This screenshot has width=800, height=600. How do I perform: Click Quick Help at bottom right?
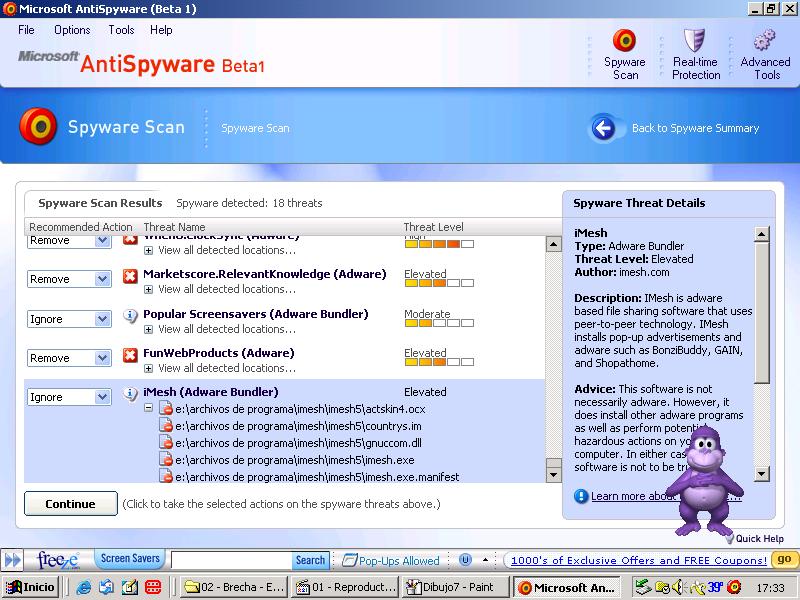(x=754, y=538)
